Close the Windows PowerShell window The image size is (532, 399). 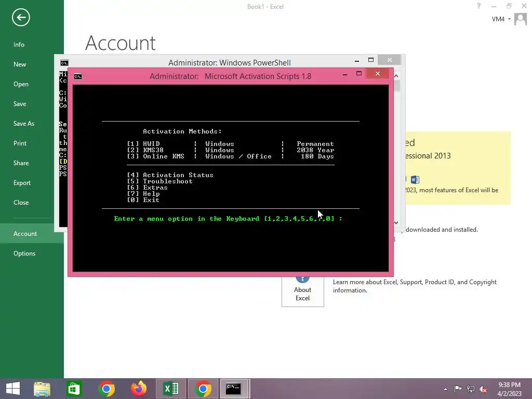pos(390,60)
